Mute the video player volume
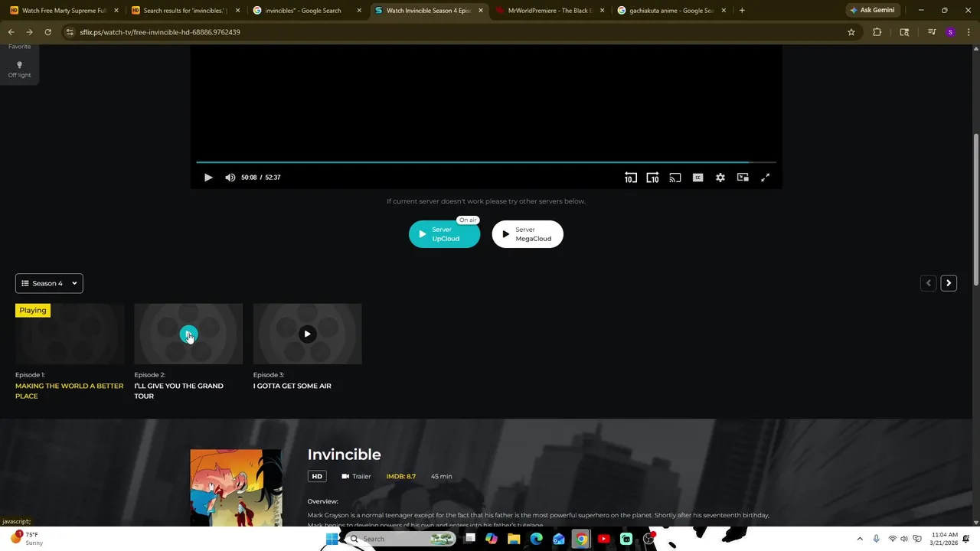Screen dimensions: 980x551 coord(230,178)
